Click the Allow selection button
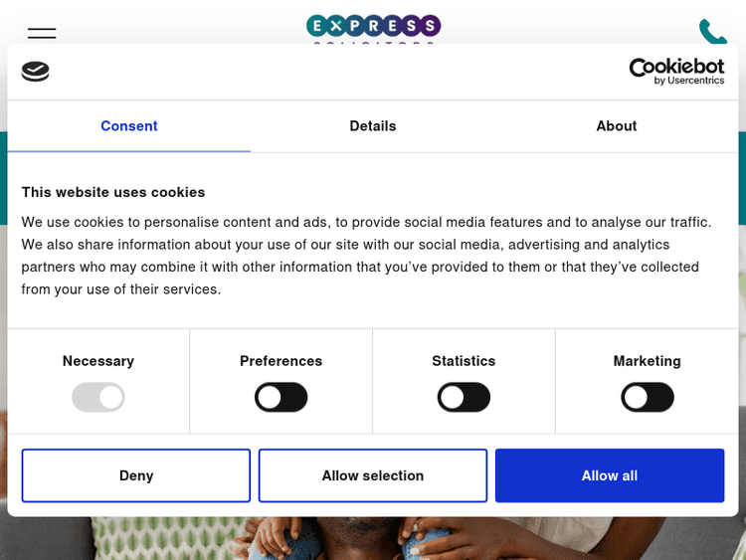Viewport: 746px width, 560px height. (x=373, y=475)
